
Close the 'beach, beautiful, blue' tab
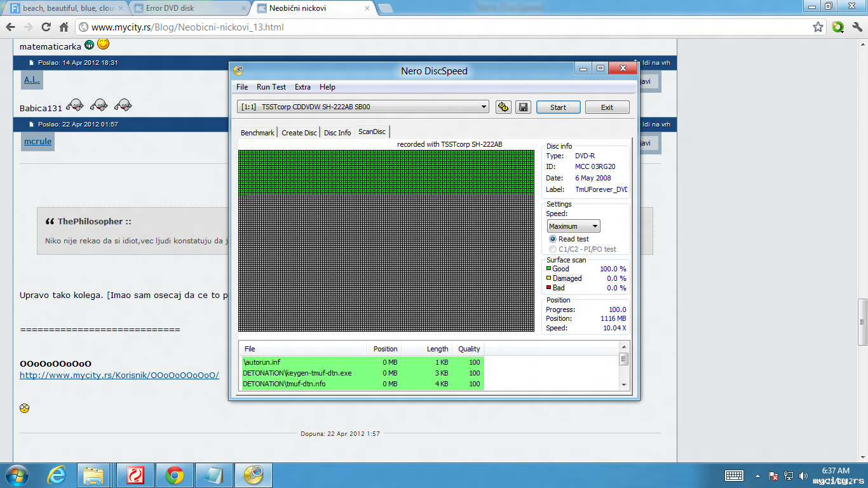pos(121,8)
